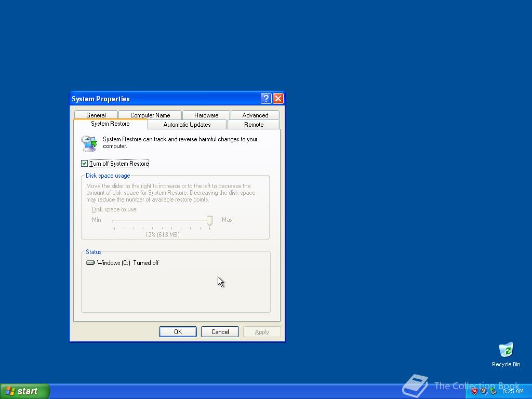The width and height of the screenshot is (532, 399).
Task: Click the Apply button
Action: click(262, 332)
